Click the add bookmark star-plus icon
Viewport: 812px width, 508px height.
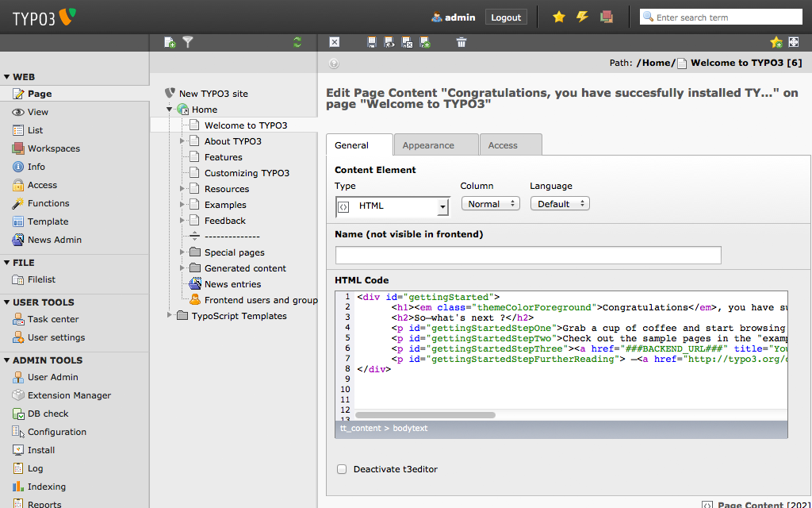tap(776, 42)
